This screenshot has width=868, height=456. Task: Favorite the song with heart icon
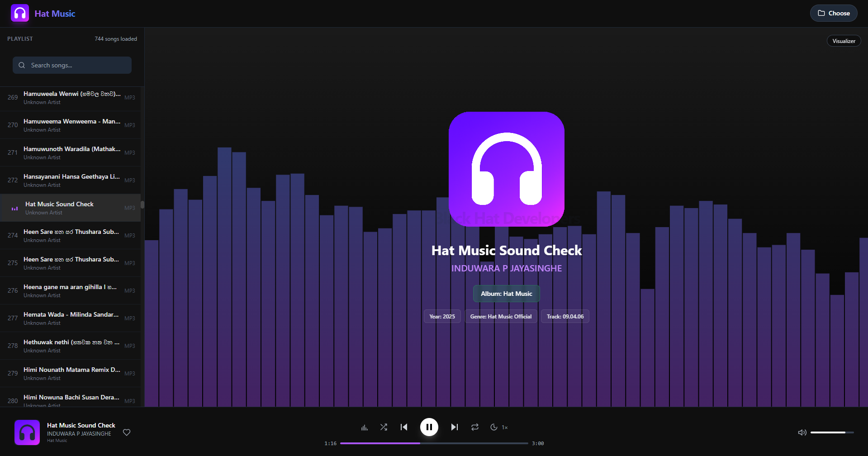coord(127,432)
